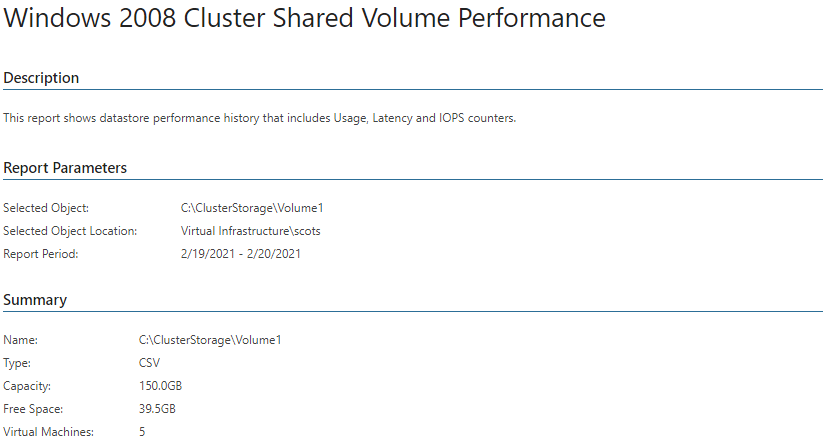This screenshot has width=827, height=442.
Task: Click the Virtual Machines label
Action: pyautogui.click(x=49, y=432)
